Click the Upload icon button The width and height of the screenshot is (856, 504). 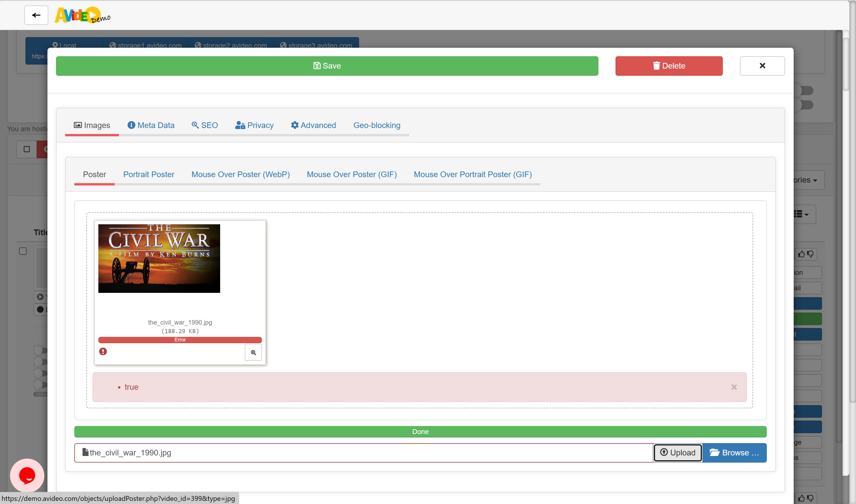click(x=677, y=452)
